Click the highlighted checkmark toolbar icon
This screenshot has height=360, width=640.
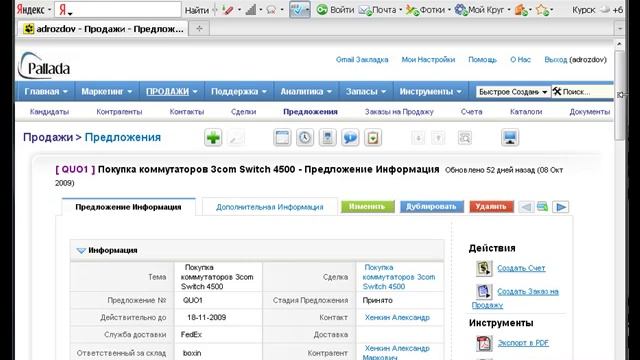300,10
